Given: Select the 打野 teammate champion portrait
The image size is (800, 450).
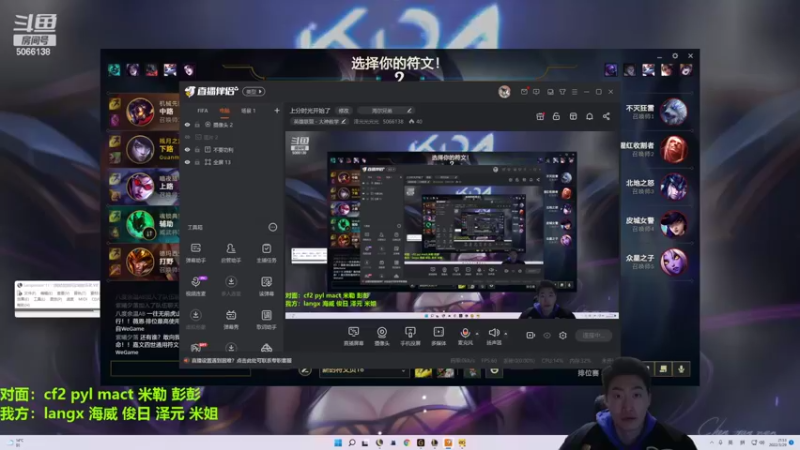Looking at the screenshot, I should (x=140, y=262).
